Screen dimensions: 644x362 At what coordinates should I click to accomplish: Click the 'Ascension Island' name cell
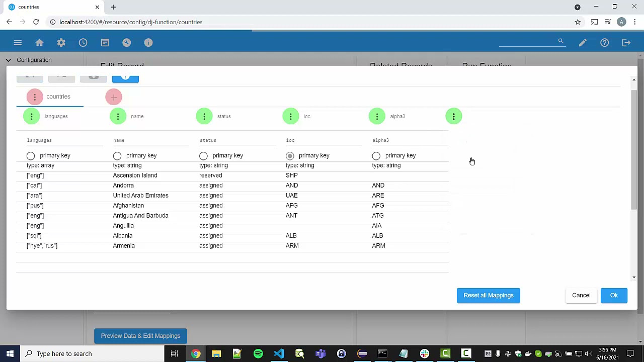coord(135,175)
